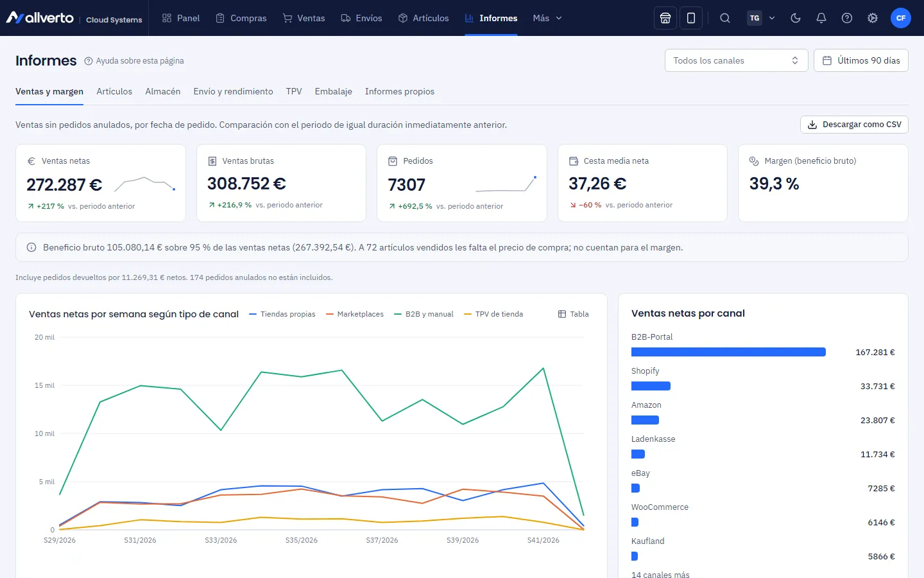Switch to the Artículos report tab
924x578 pixels.
coord(114,92)
